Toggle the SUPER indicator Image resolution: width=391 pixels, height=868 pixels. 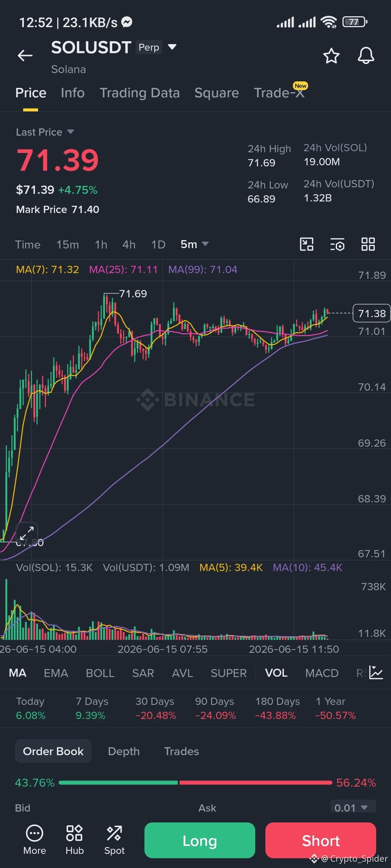coord(228,673)
